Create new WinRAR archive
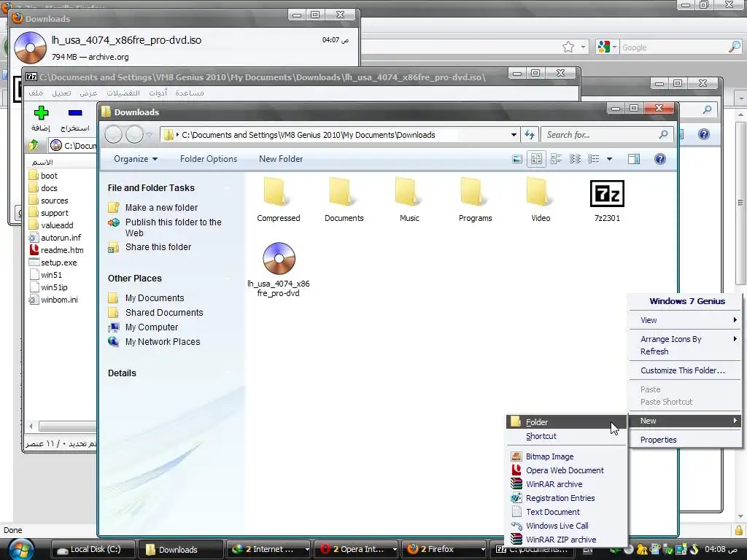This screenshot has height=560, width=747. [x=565, y=484]
